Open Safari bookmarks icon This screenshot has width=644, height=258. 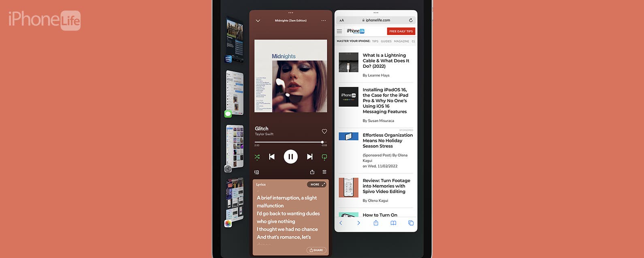pyautogui.click(x=393, y=223)
